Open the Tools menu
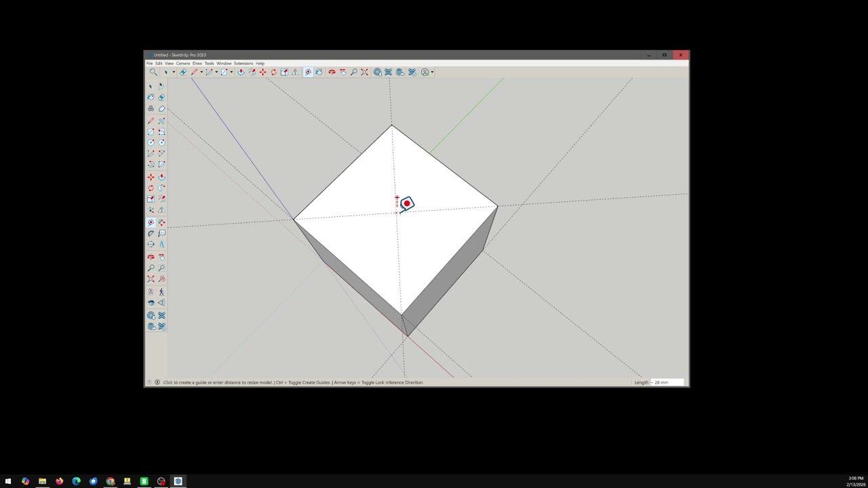This screenshot has height=488, width=868. [209, 63]
